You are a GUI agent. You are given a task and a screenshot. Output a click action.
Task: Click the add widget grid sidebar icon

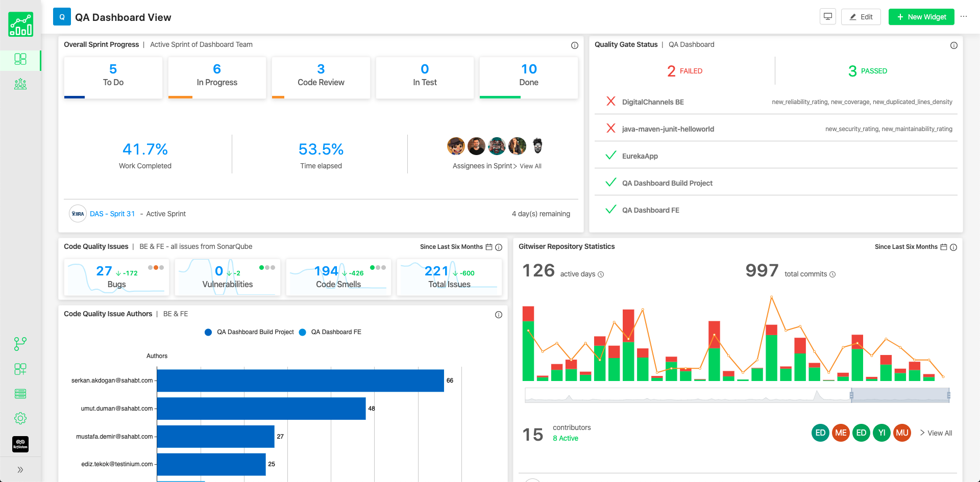(x=20, y=369)
